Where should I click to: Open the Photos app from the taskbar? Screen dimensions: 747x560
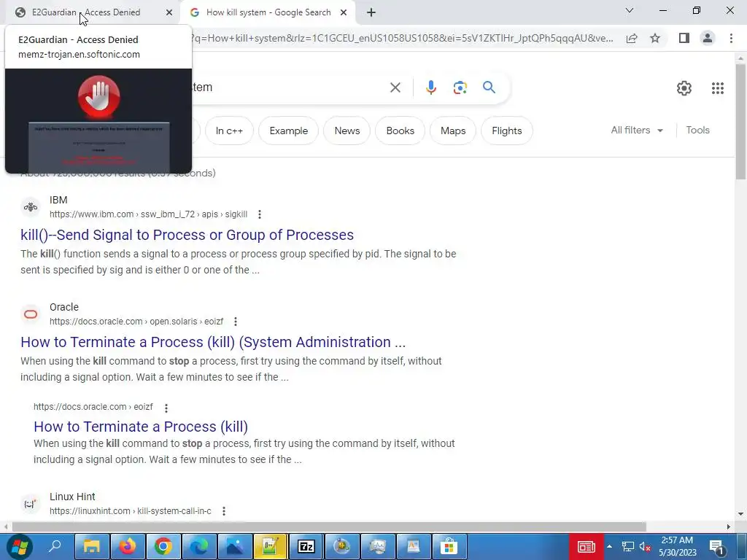coord(234,547)
